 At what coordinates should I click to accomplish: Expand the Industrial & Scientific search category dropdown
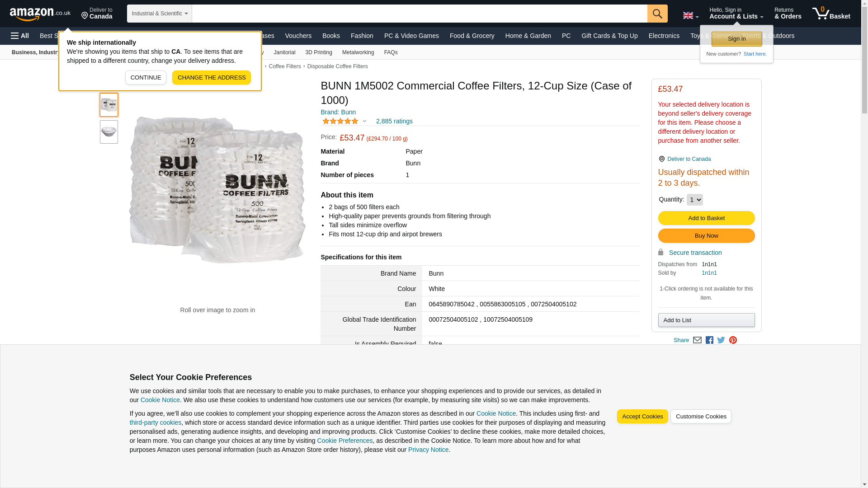click(159, 14)
